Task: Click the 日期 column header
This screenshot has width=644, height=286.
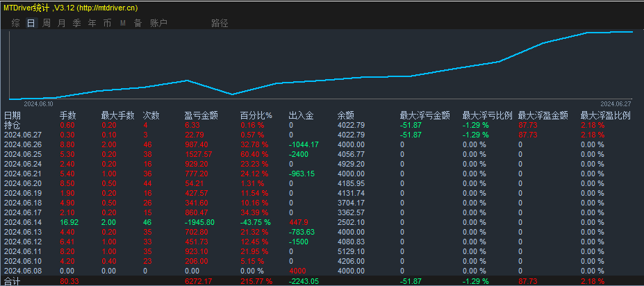Action: point(13,116)
